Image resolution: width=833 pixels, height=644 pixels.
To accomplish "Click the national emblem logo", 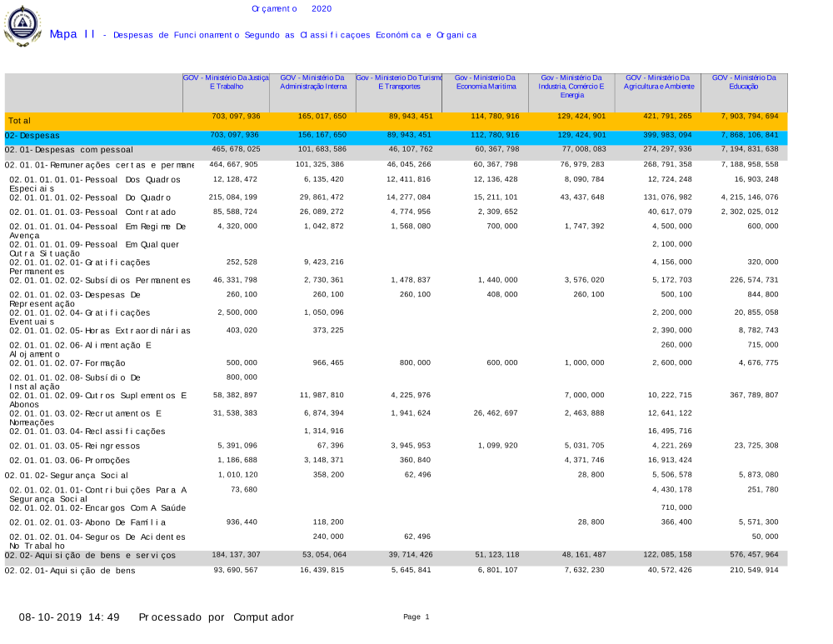I will tap(22, 26).
